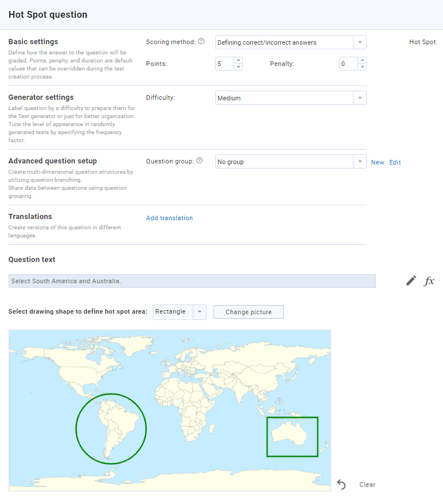Open the fx formula editor icon
Viewport: 443px width, 504px height.
pos(429,281)
